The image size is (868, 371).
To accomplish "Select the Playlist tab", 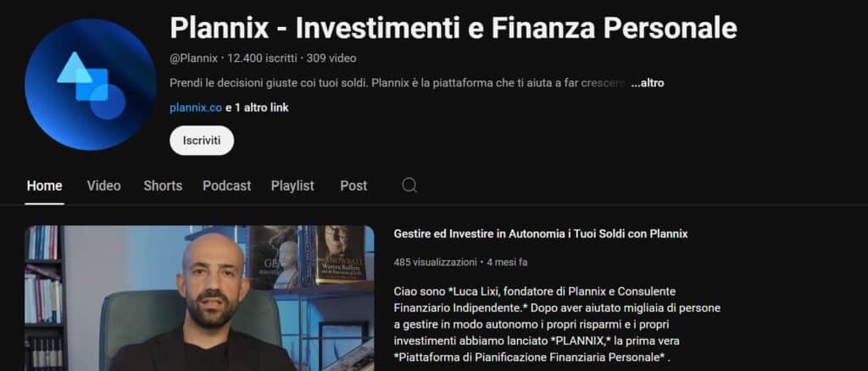I will pyautogui.click(x=292, y=185).
